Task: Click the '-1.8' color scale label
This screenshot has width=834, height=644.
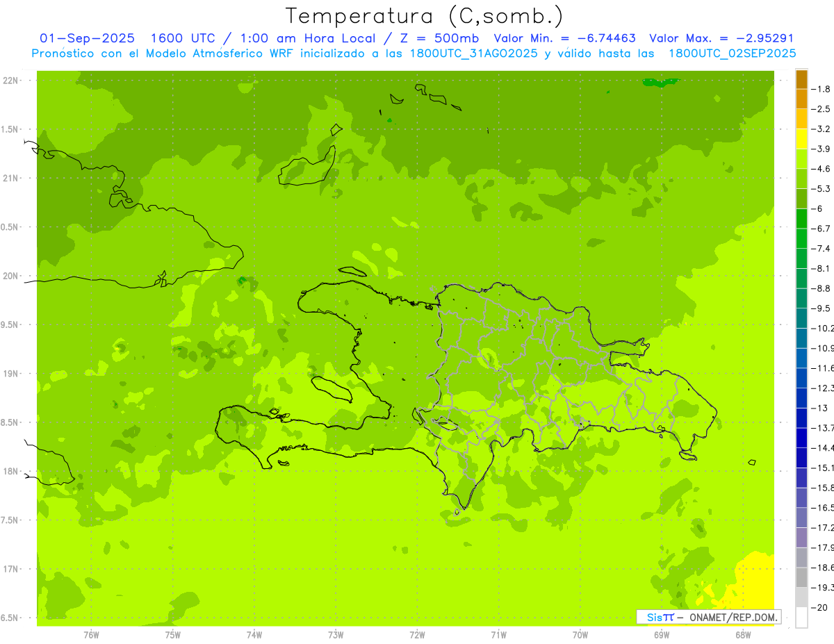Action: (x=821, y=89)
